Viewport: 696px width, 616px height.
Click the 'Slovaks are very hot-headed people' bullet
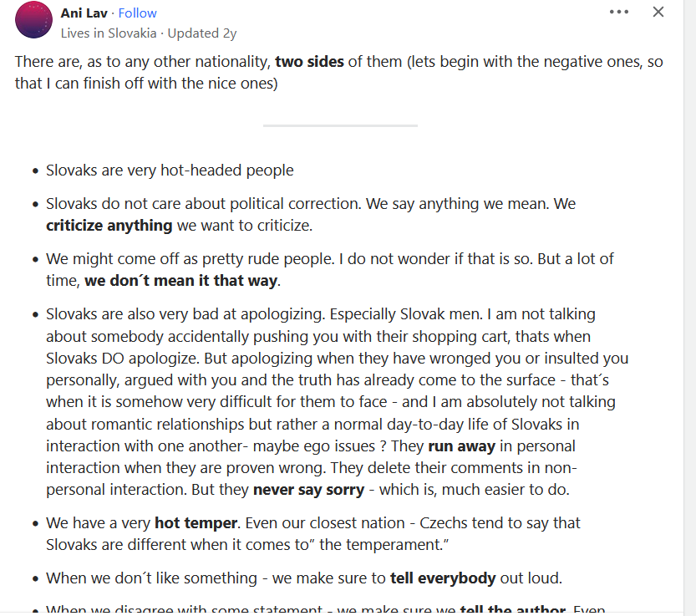[170, 171]
